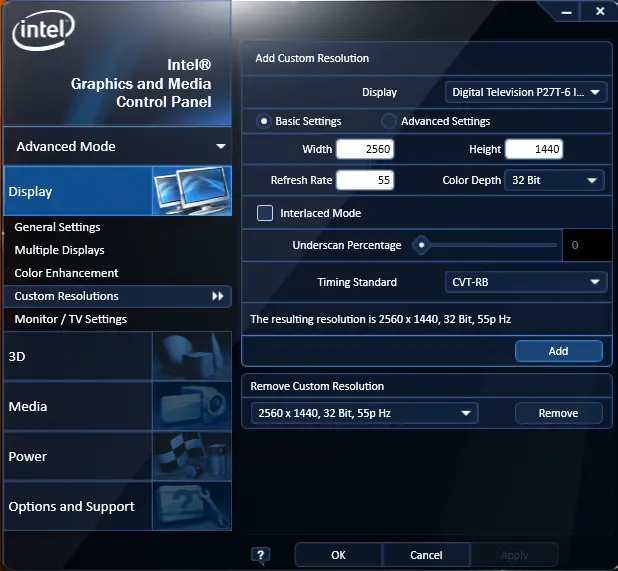The width and height of the screenshot is (618, 571).
Task: Close the control panel window
Action: pyautogui.click(x=600, y=11)
